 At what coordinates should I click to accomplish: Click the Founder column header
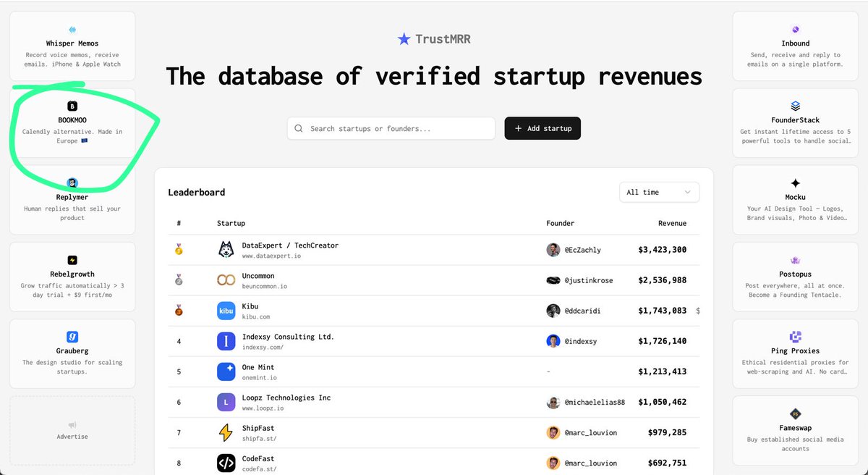tap(561, 223)
